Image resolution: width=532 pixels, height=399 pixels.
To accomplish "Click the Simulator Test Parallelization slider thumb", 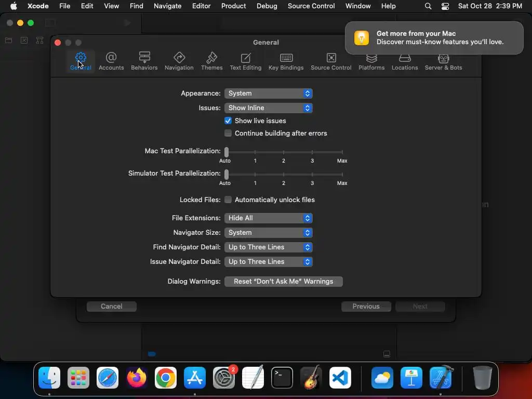I will point(227,175).
